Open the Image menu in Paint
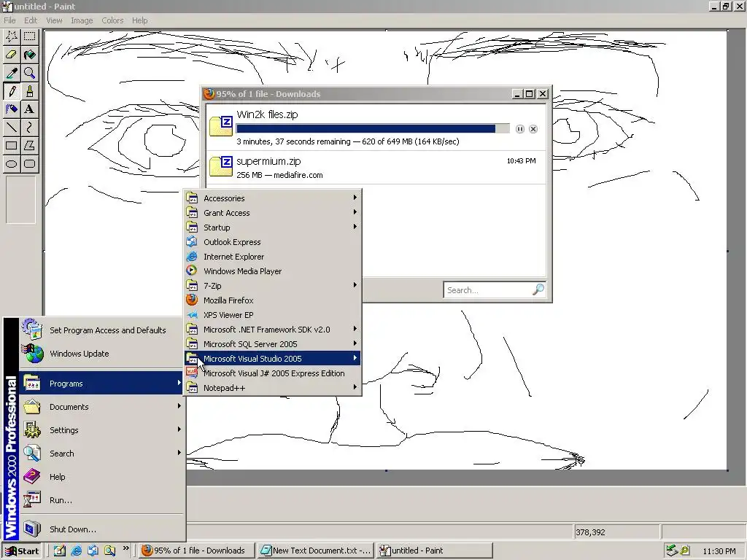Screen dimensions: 747x560 point(82,20)
